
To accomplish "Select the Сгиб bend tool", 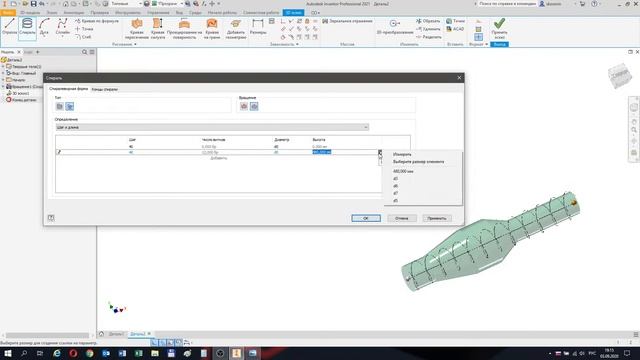I will pyautogui.click(x=83, y=37).
